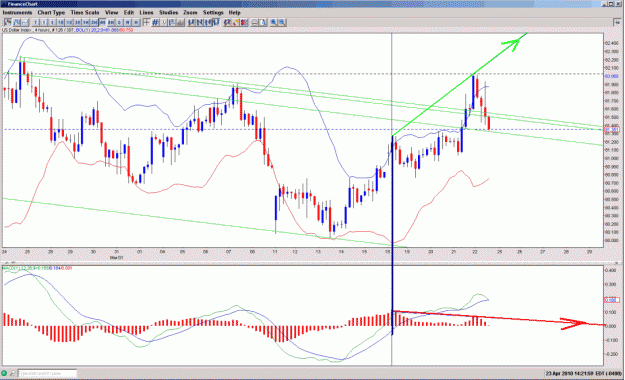Click the print chart icon
The width and height of the screenshot is (625, 380).
[254, 23]
